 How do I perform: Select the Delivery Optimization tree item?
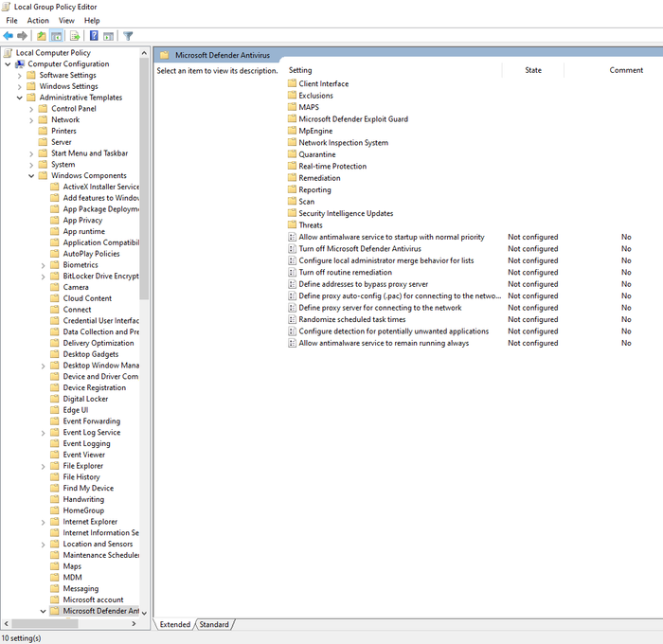[99, 343]
